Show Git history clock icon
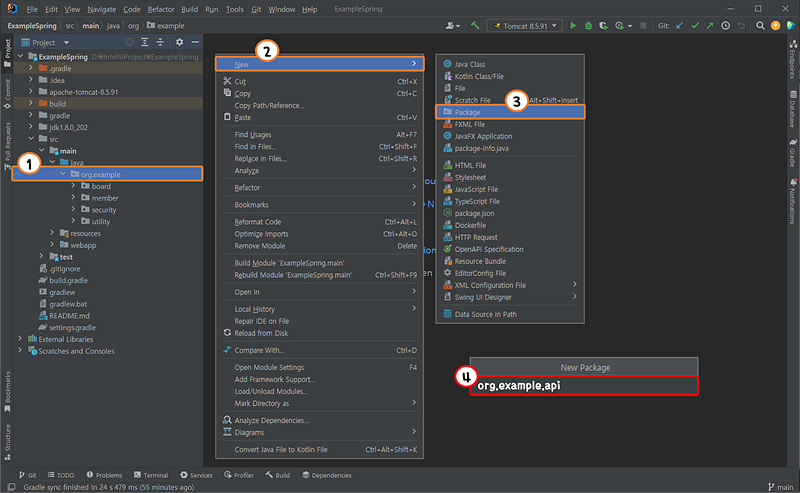800x493 pixels. 726,26
